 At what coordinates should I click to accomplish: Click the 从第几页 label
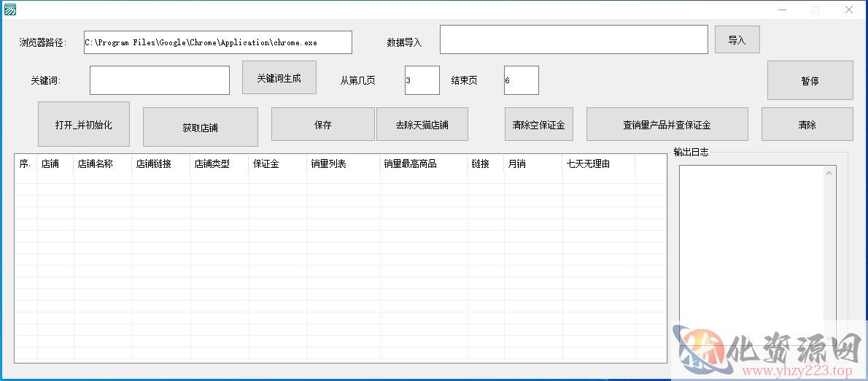(x=357, y=80)
